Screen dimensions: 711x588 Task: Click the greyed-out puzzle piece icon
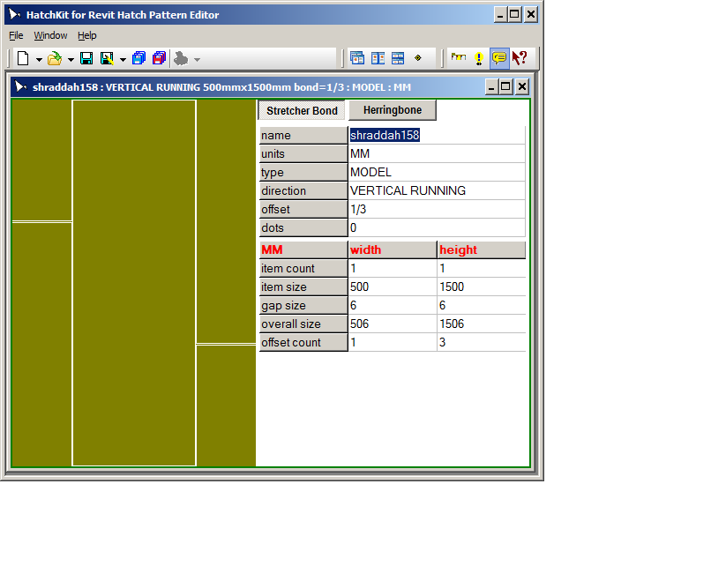181,58
